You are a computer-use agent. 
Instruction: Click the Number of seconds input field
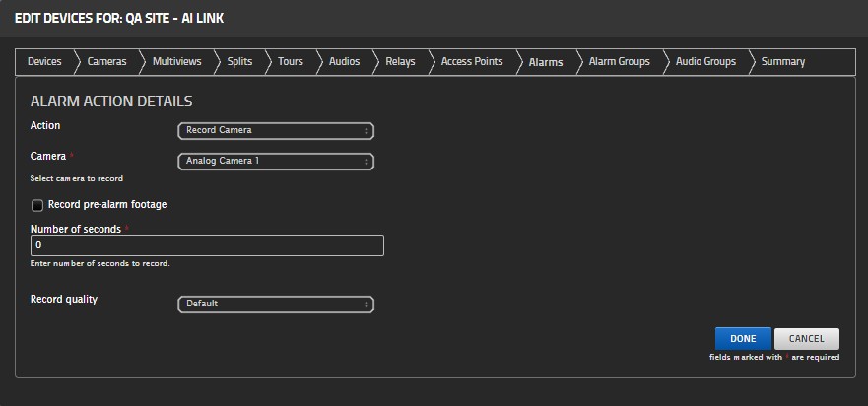[x=207, y=245]
